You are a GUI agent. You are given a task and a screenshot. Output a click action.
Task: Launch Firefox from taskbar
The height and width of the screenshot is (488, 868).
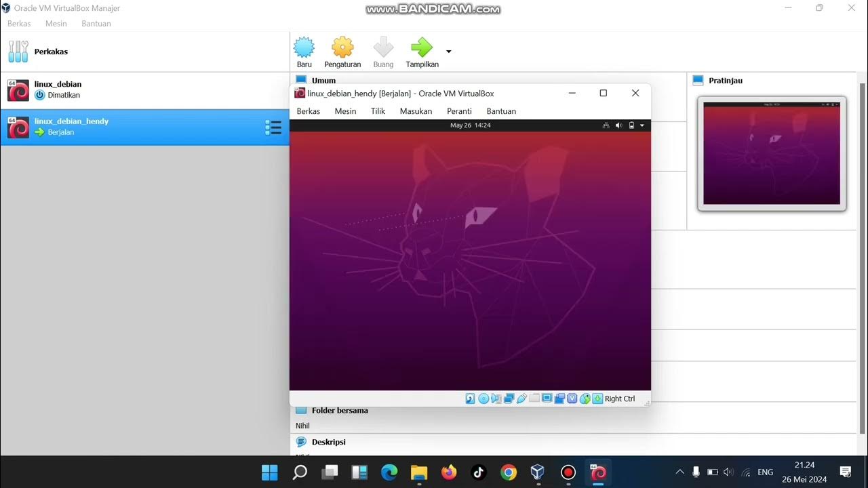(x=449, y=472)
